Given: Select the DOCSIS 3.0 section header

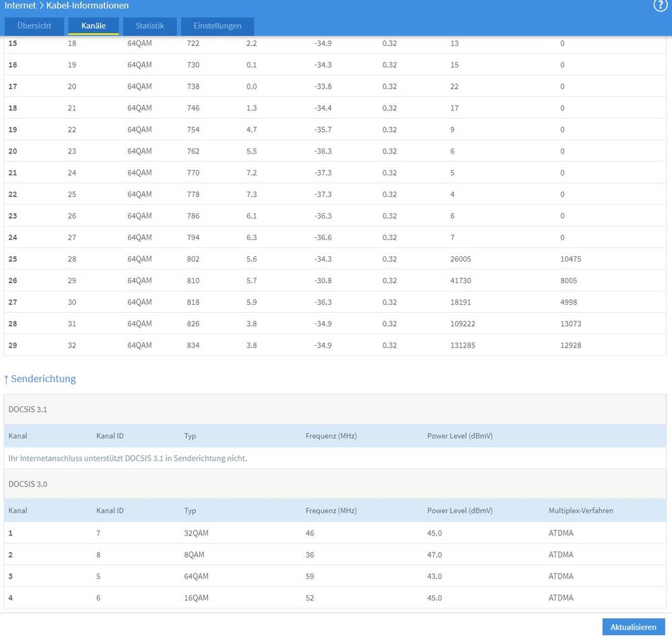Looking at the screenshot, I should point(28,484).
